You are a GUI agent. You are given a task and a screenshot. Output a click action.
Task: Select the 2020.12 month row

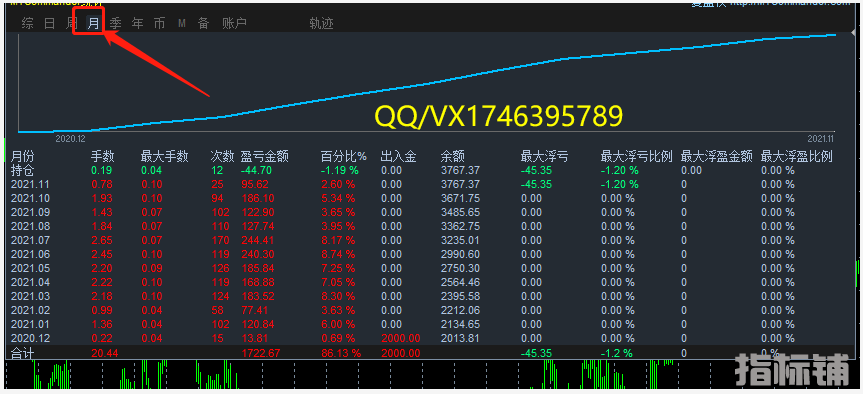(30, 338)
